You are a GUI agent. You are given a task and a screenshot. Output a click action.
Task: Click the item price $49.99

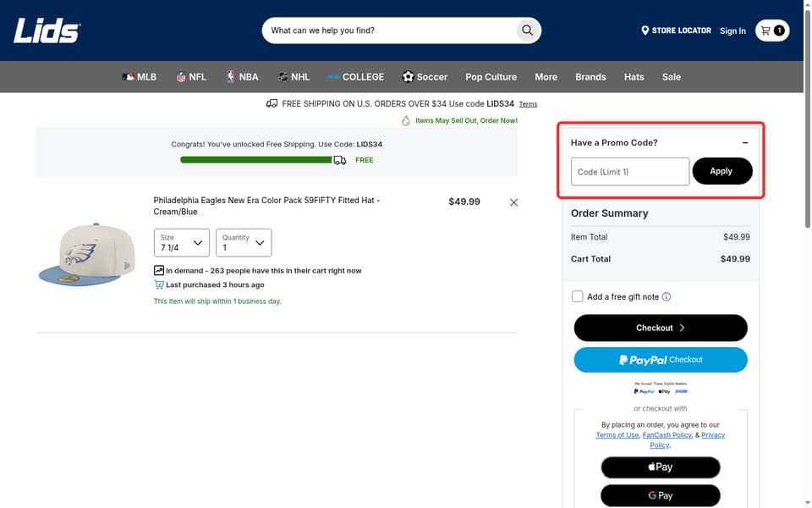click(464, 202)
